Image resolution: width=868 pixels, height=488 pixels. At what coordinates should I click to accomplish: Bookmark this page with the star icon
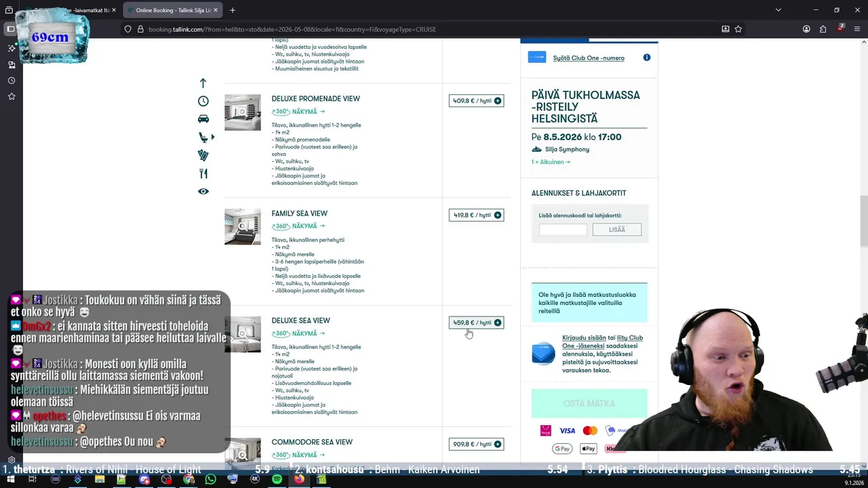[738, 29]
